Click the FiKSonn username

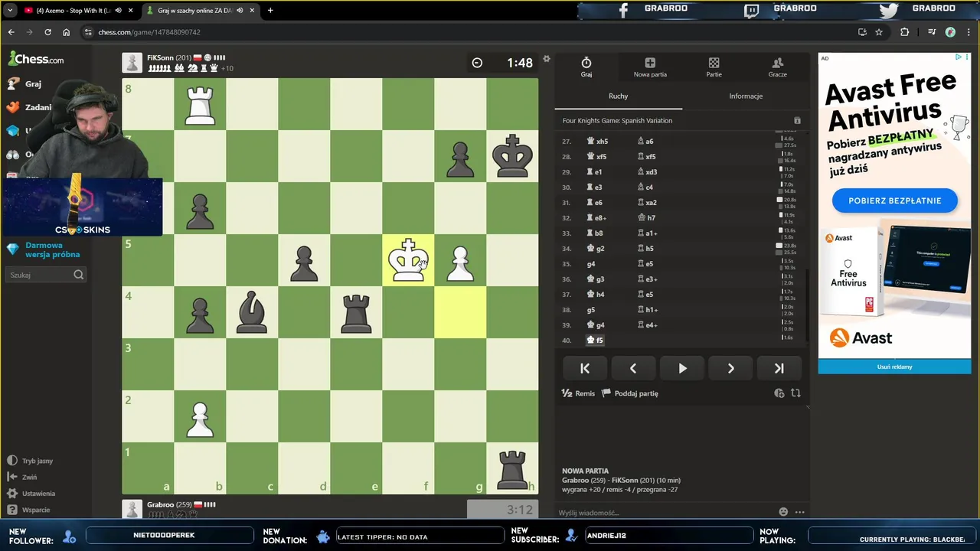161,57
